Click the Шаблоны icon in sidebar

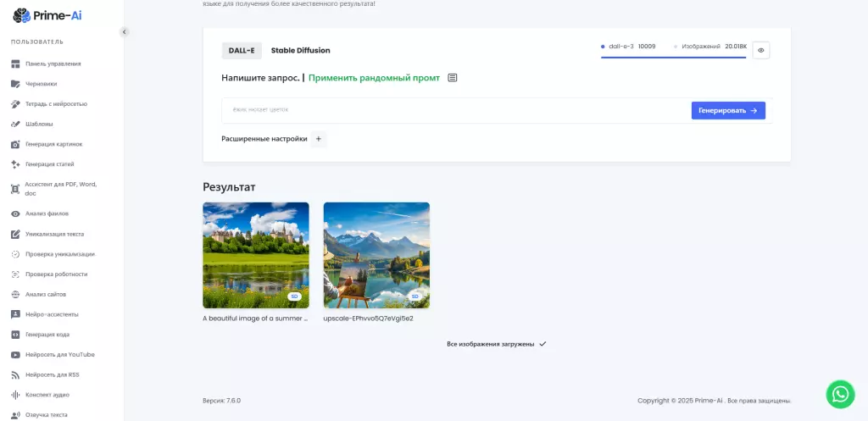15,124
